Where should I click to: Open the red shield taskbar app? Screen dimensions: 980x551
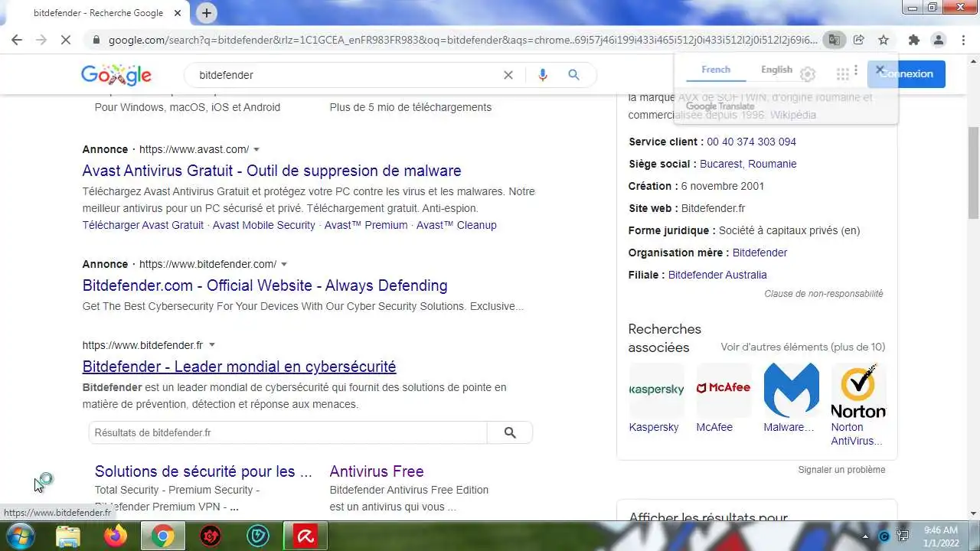pos(211,536)
